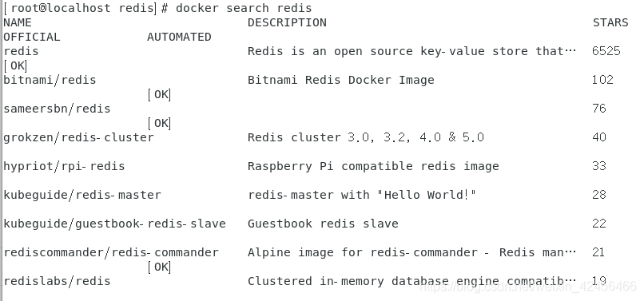Click the 6525 stars count for redis
Viewport: 644px width, 301px height.
606,51
